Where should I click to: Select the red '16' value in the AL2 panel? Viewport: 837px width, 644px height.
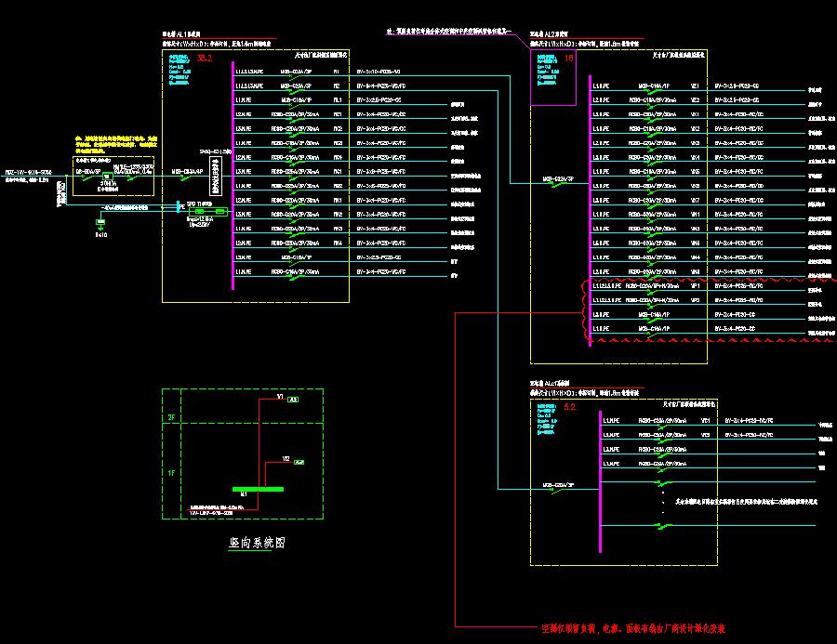pos(569,59)
